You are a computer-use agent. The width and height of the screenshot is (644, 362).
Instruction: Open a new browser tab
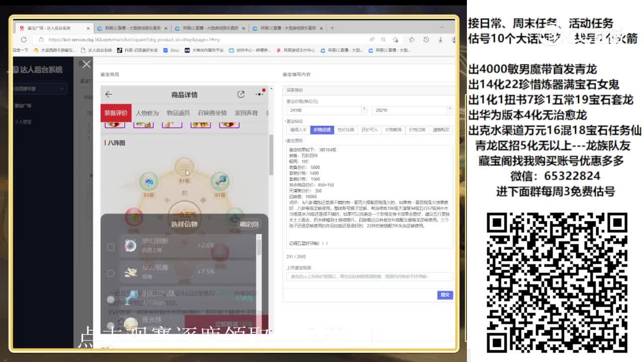coord(332,28)
